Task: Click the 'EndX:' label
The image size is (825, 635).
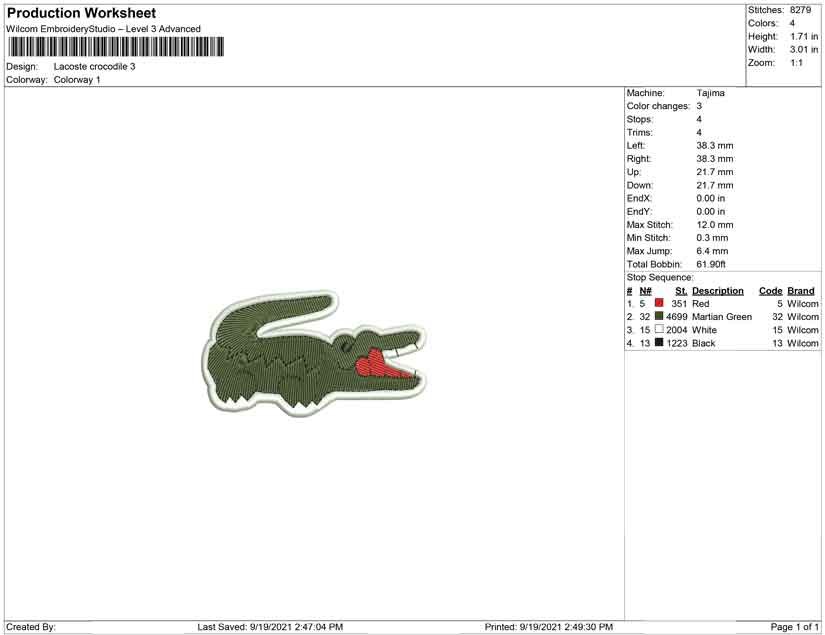Action: 639,198
